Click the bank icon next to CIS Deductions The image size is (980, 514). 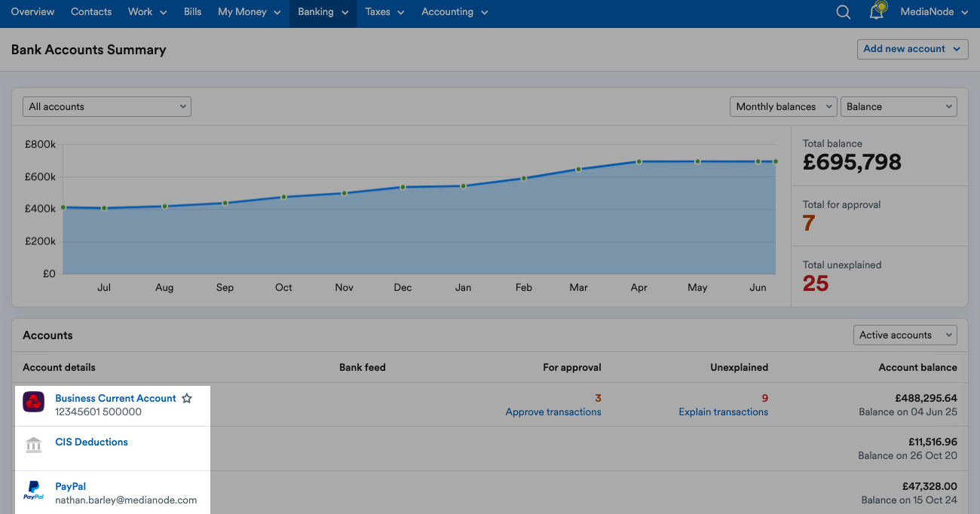pyautogui.click(x=33, y=445)
